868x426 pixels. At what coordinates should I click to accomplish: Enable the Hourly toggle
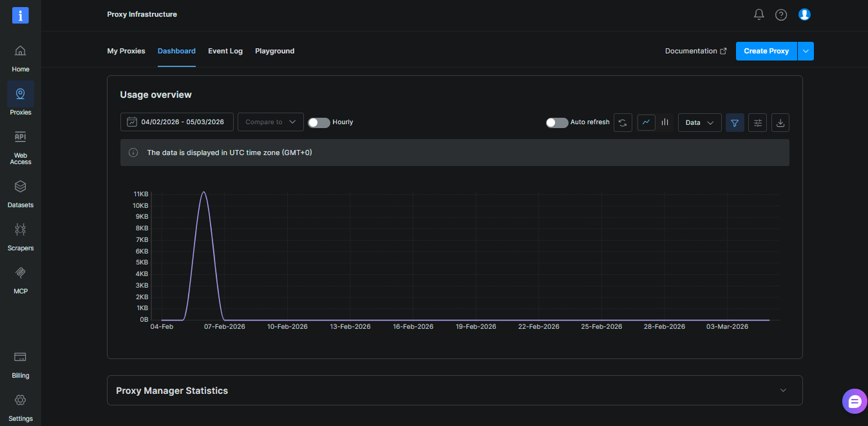pyautogui.click(x=319, y=122)
